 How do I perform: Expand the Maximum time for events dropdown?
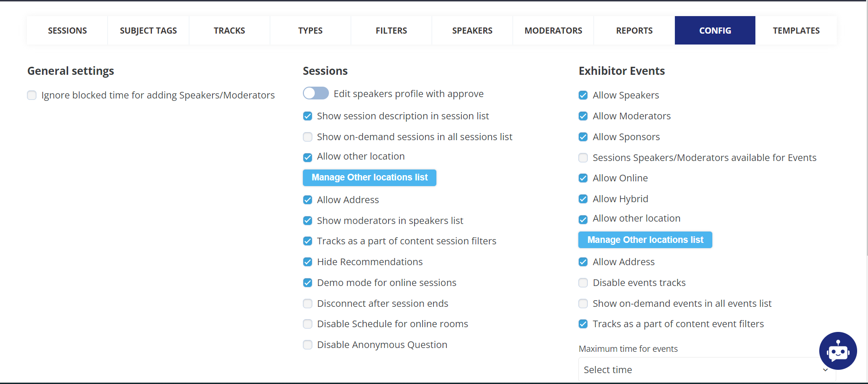[x=707, y=370]
